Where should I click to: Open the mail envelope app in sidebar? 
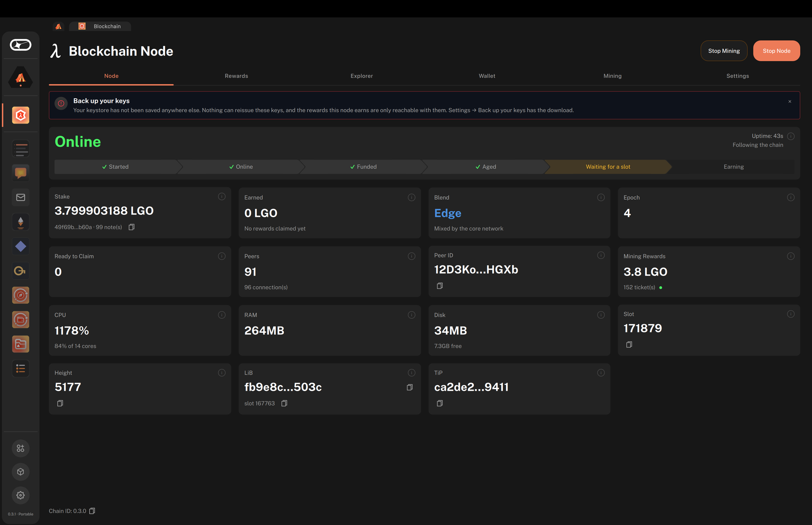click(x=21, y=197)
